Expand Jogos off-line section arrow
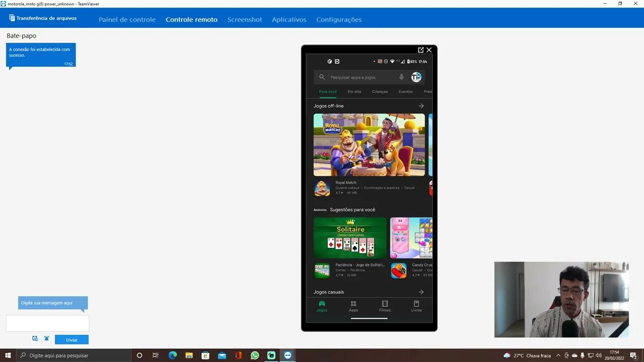This screenshot has height=362, width=644. click(421, 106)
